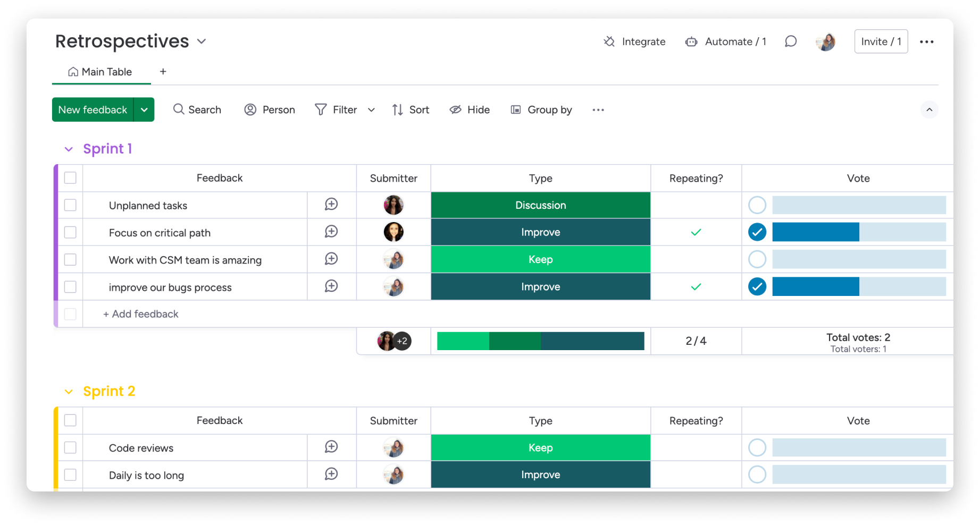
Task: Click the Automate robot icon
Action: click(691, 41)
